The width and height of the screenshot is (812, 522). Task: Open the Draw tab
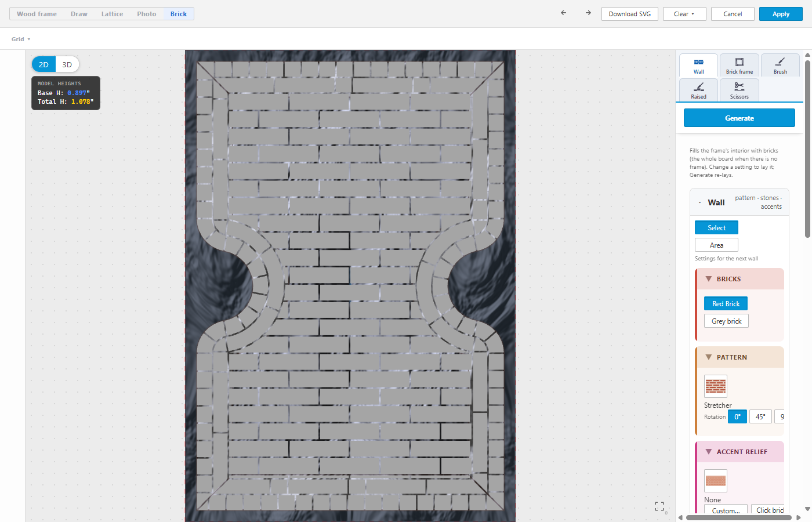[x=79, y=14]
